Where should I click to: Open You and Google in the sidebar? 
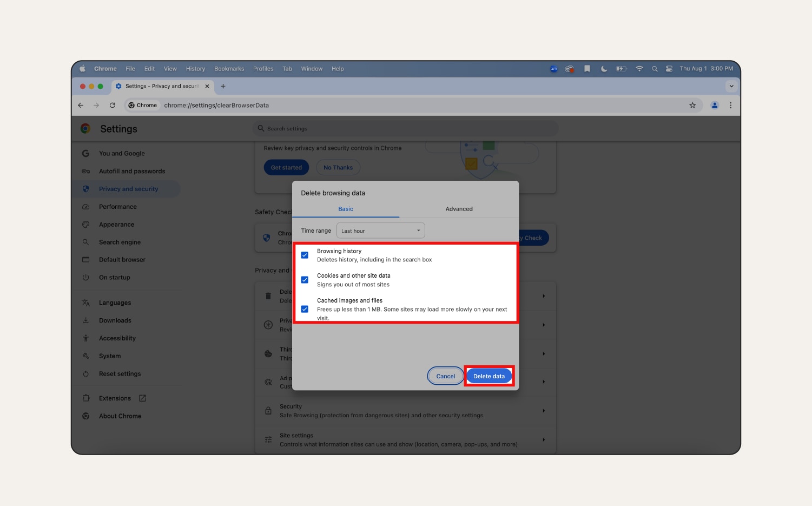[122, 154]
